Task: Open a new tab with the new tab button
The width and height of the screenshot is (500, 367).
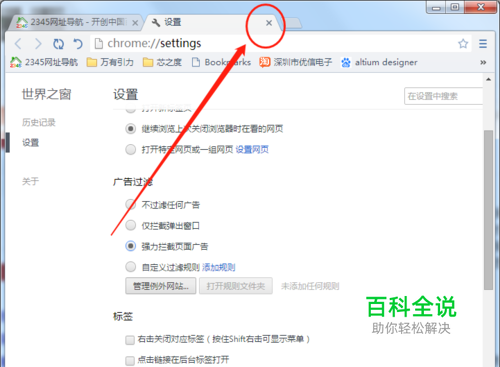Action: tap(292, 23)
